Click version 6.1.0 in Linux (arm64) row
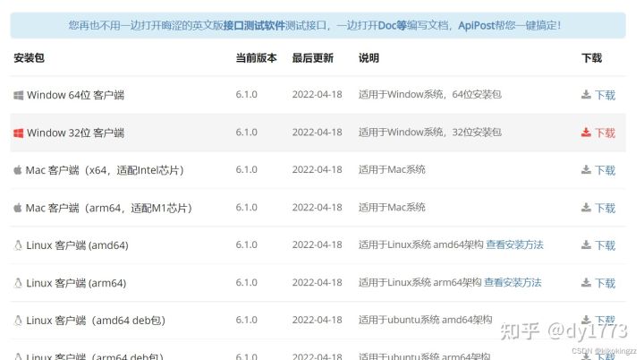Screen dimensions: 644x360 click(x=247, y=283)
